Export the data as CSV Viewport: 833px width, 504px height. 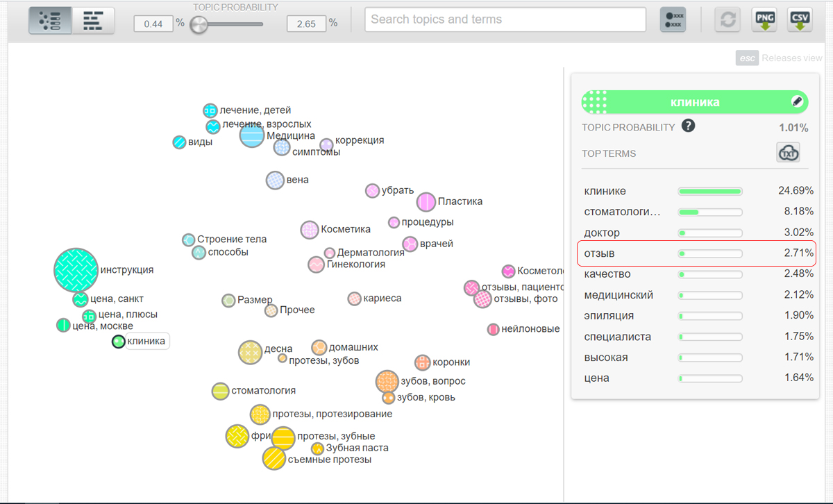tap(800, 20)
